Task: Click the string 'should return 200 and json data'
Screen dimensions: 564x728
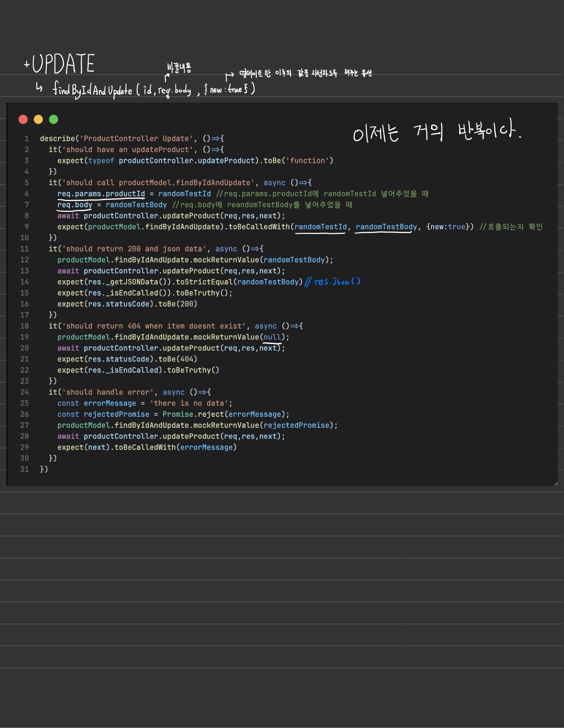Action: point(134,249)
